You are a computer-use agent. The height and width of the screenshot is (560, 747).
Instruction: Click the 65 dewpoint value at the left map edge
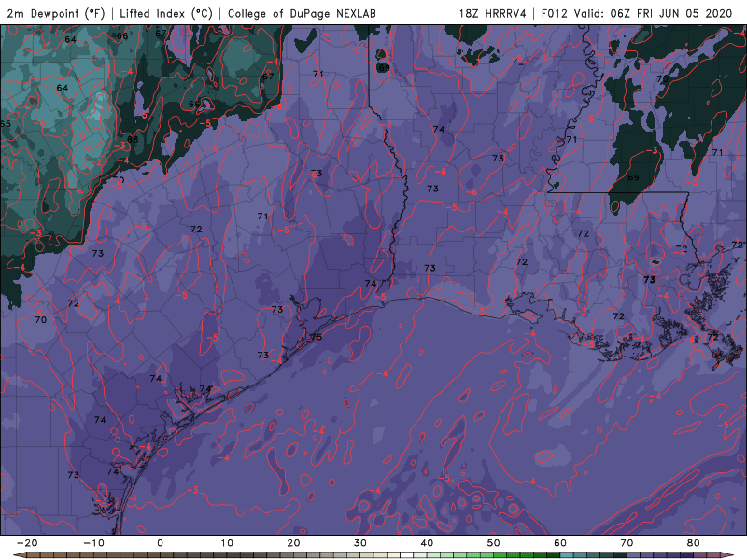point(5,124)
